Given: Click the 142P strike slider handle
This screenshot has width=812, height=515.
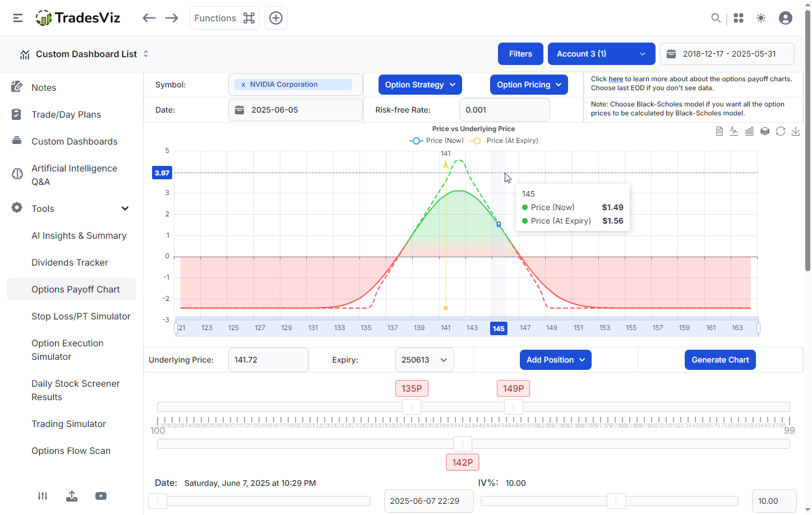Looking at the screenshot, I should pos(462,444).
